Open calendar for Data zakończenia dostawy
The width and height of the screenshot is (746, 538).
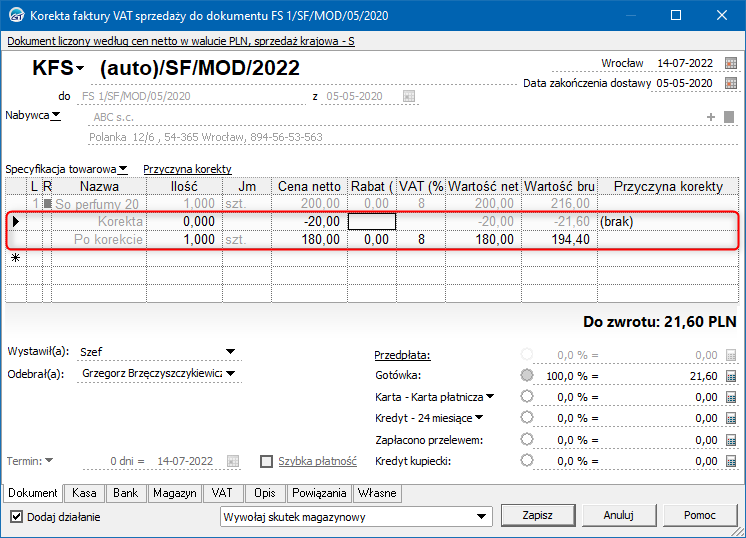pos(730,83)
